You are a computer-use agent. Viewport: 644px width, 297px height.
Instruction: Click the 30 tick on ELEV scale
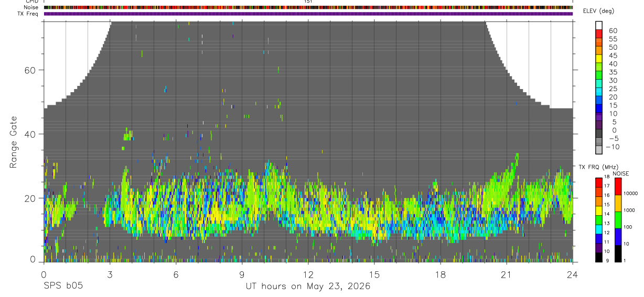tap(613, 81)
